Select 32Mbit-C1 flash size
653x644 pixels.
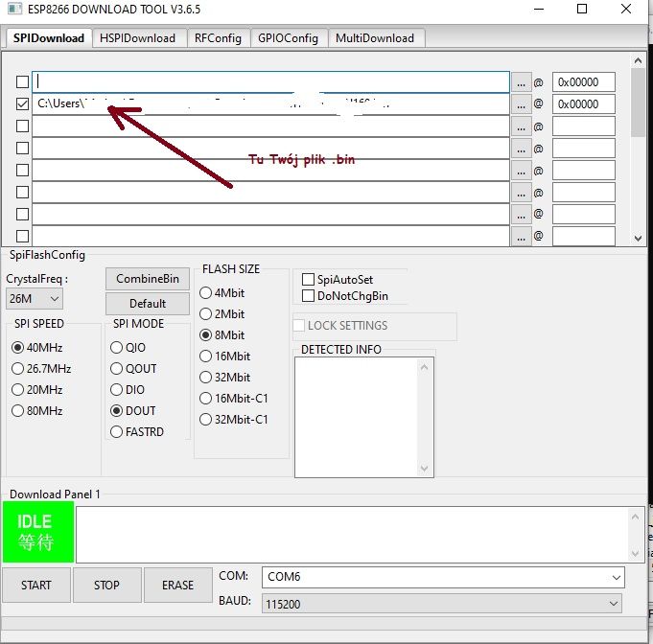[x=234, y=420]
